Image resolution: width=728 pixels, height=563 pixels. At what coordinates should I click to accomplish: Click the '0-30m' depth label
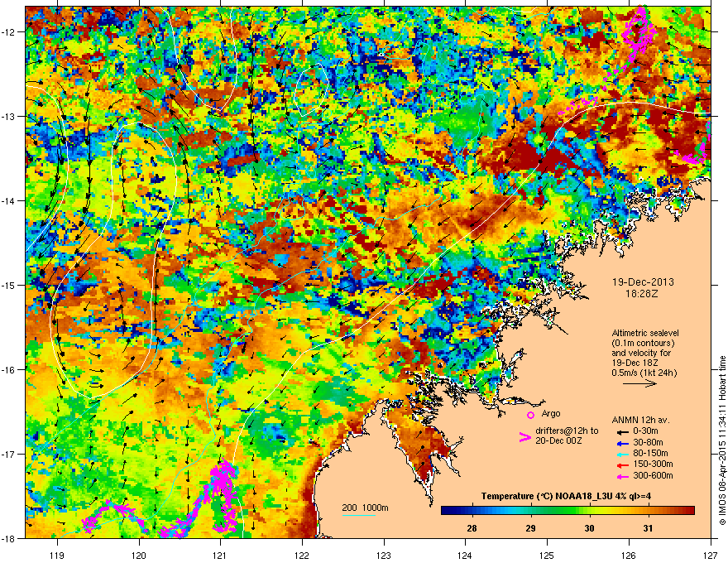click(645, 431)
